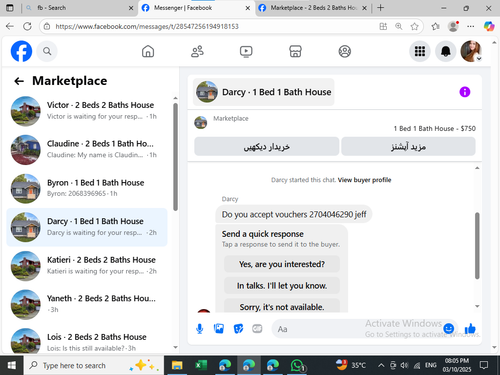Image resolution: width=500 pixels, height=375 pixels.
Task: Open the Video (Watch) icon
Action: click(246, 51)
